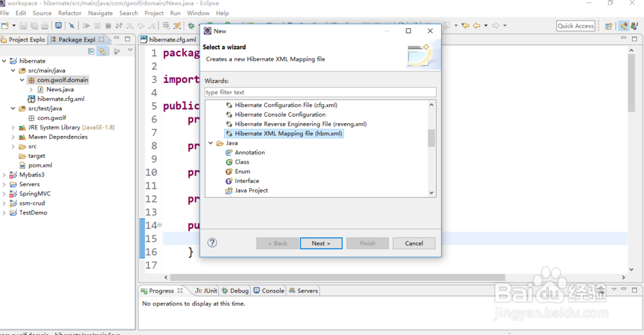This screenshot has height=335, width=644.
Task: Select the hibernate.cfg.xml editor tab
Action: (168, 39)
